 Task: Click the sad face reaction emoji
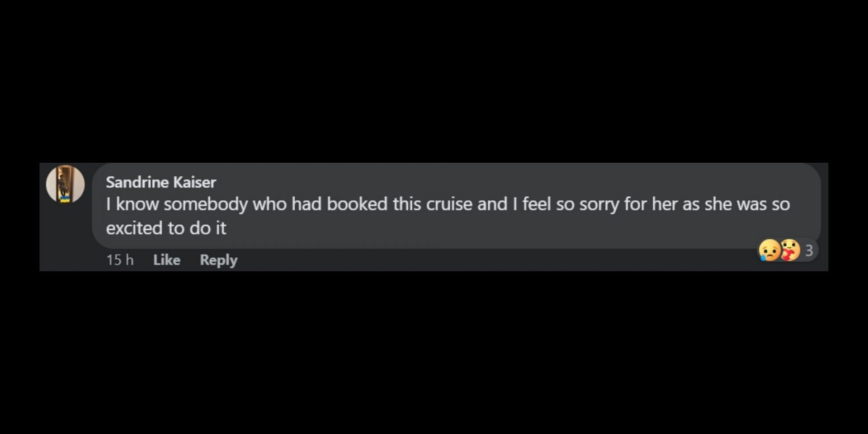[x=769, y=250]
